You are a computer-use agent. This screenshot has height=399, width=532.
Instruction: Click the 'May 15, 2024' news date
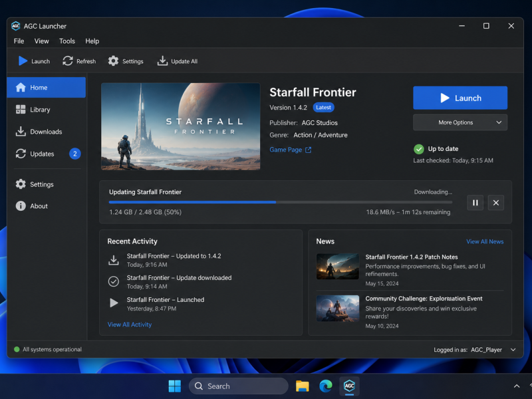point(382,284)
